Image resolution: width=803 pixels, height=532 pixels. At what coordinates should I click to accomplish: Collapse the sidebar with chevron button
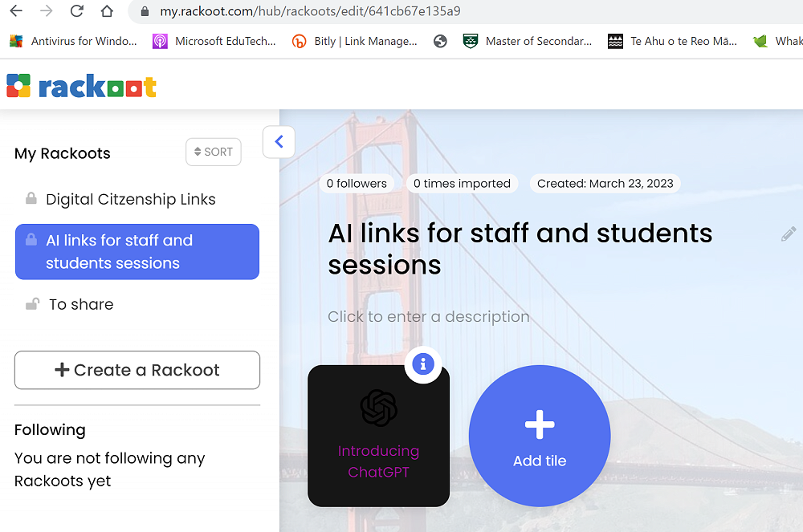[279, 142]
